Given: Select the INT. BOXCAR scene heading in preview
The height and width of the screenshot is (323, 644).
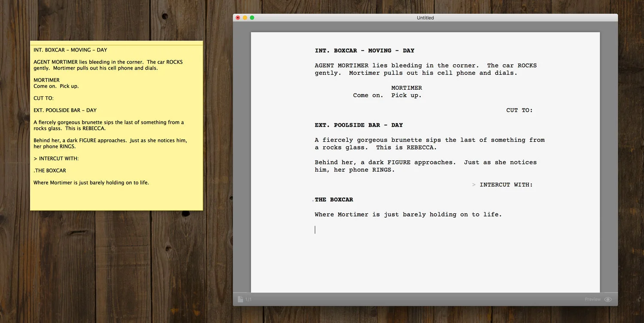Looking at the screenshot, I should click(365, 50).
